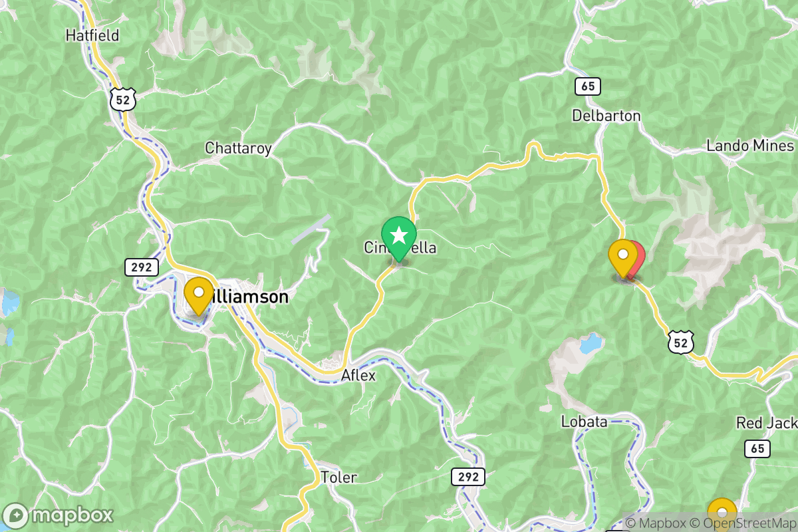Click the Delbarton town label
This screenshot has width=798, height=532.
tap(606, 116)
